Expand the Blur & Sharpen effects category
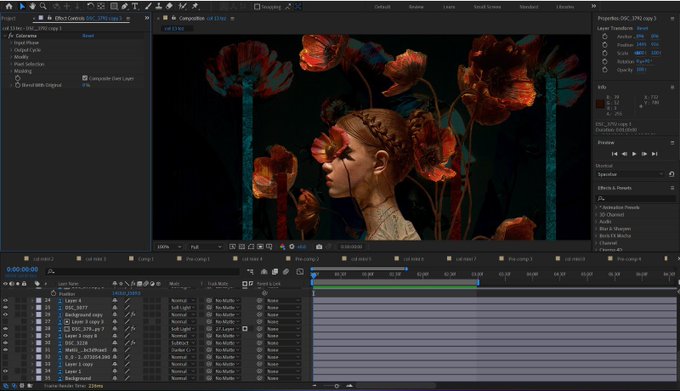This screenshot has height=391, width=680. [596, 229]
